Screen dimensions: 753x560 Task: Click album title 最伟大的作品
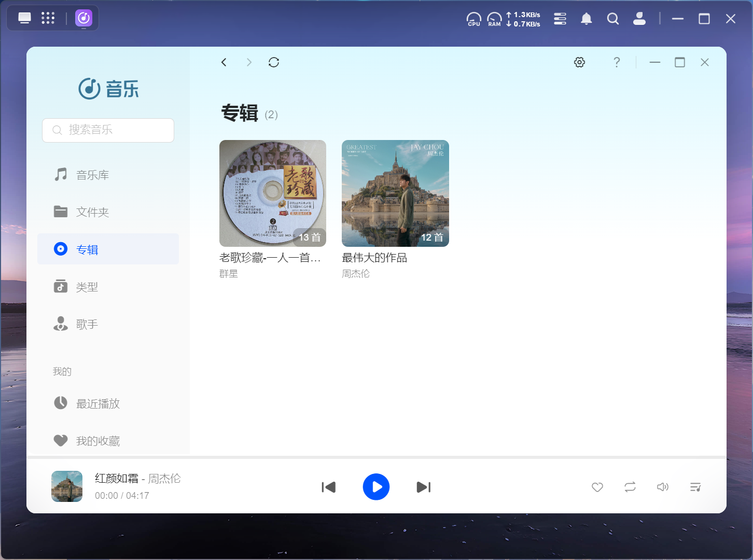pyautogui.click(x=374, y=258)
